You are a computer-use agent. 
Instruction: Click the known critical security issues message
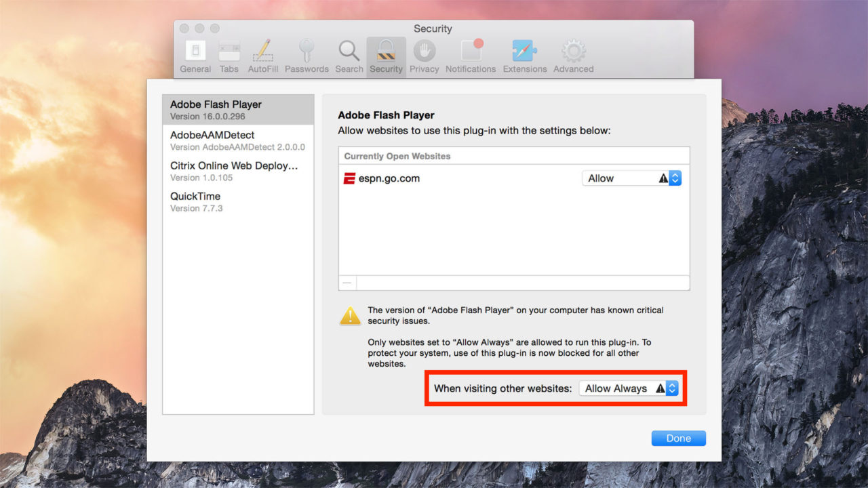(515, 315)
